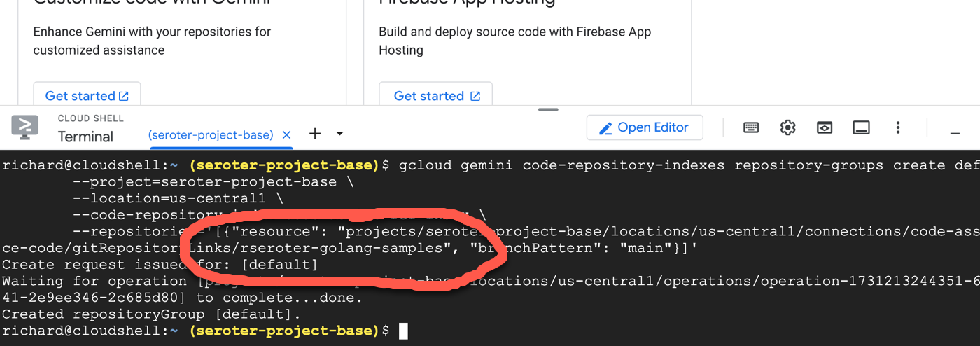Close the seroter-project-base terminal tab
980x346 pixels.
coord(286,135)
